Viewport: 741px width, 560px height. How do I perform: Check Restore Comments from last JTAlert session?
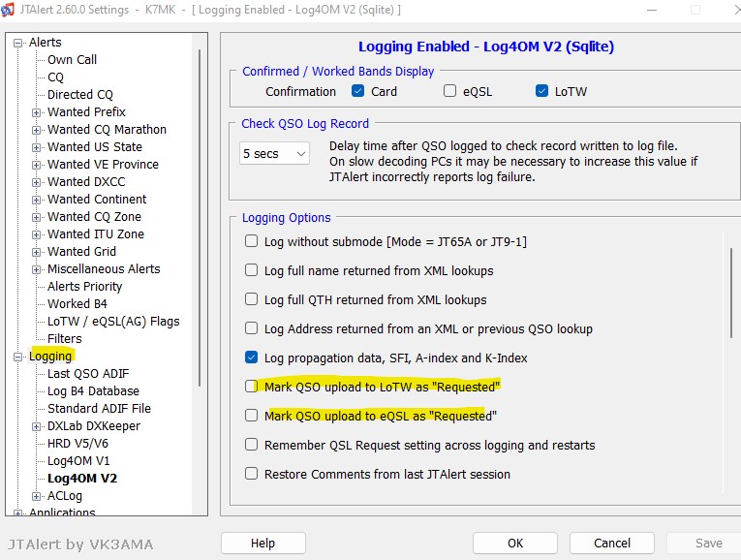point(252,474)
